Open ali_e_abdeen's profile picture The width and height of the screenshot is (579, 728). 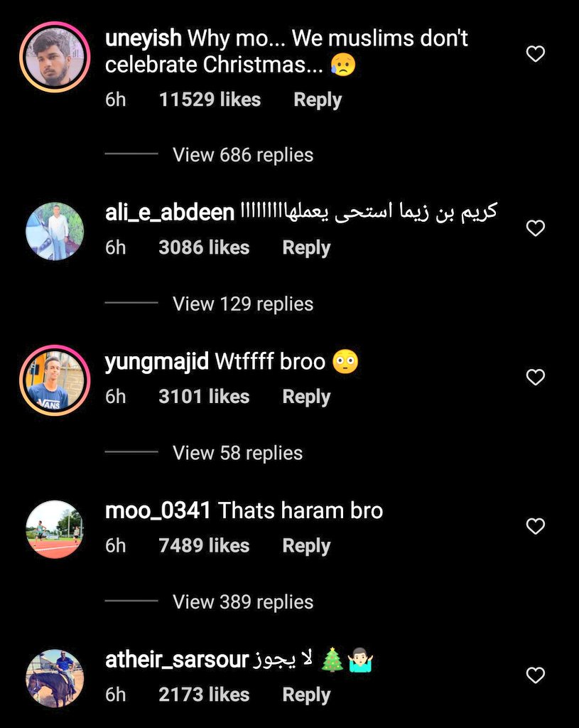[55, 231]
